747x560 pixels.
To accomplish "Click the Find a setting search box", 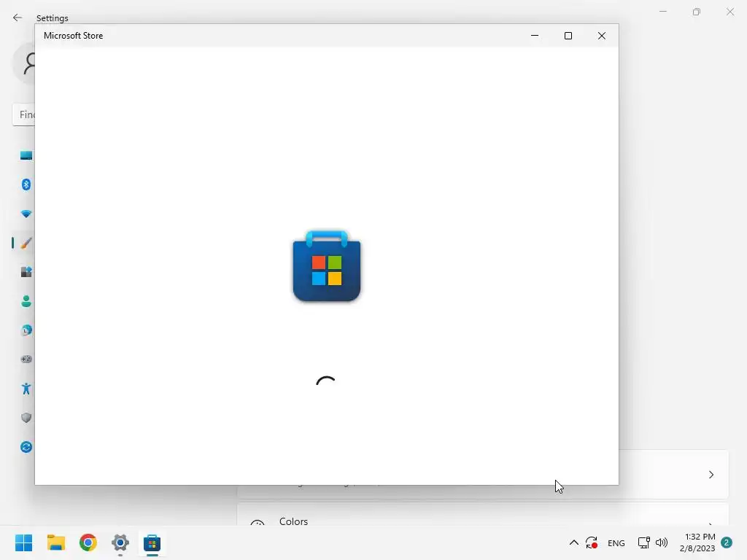I will coord(23,114).
